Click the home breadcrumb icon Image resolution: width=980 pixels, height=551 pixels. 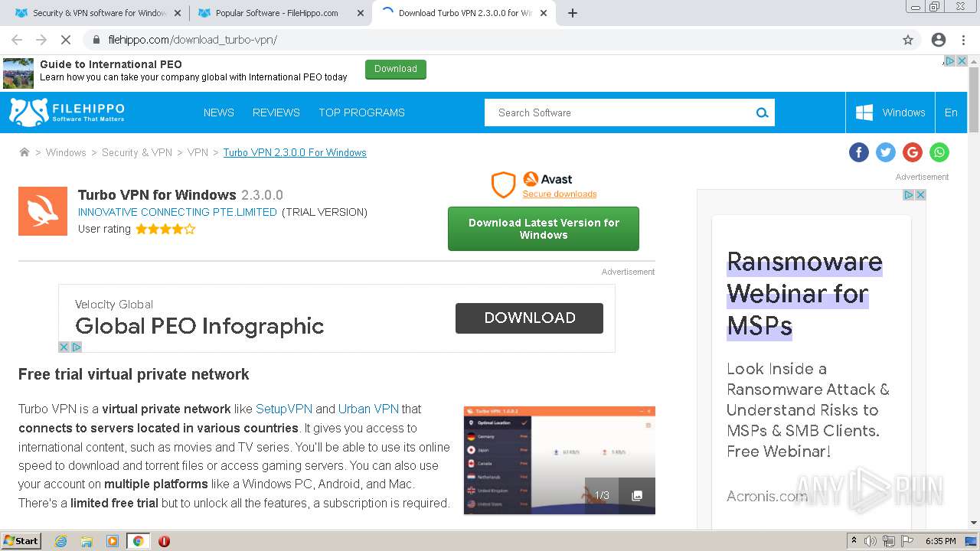(24, 152)
